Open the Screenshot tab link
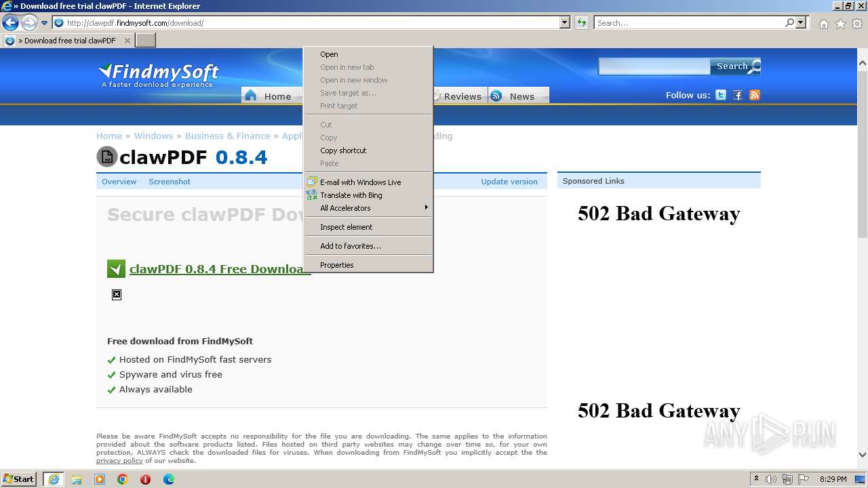This screenshot has width=868, height=488. tap(170, 182)
